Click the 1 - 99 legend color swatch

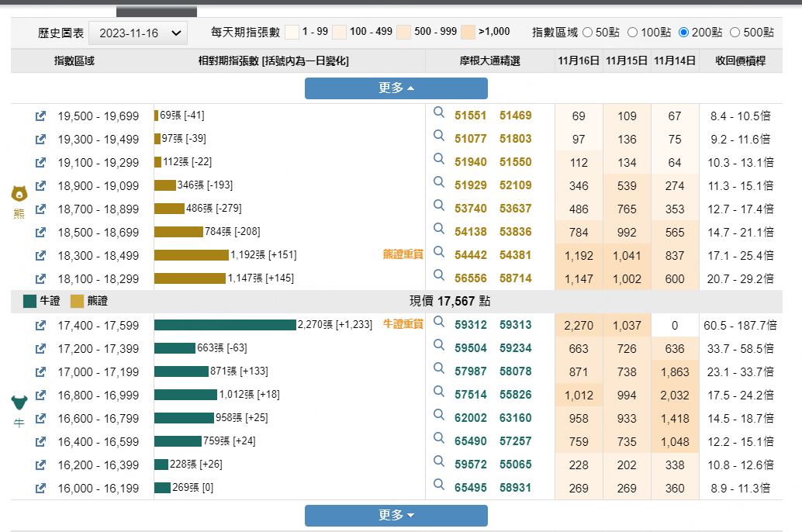[x=292, y=33]
